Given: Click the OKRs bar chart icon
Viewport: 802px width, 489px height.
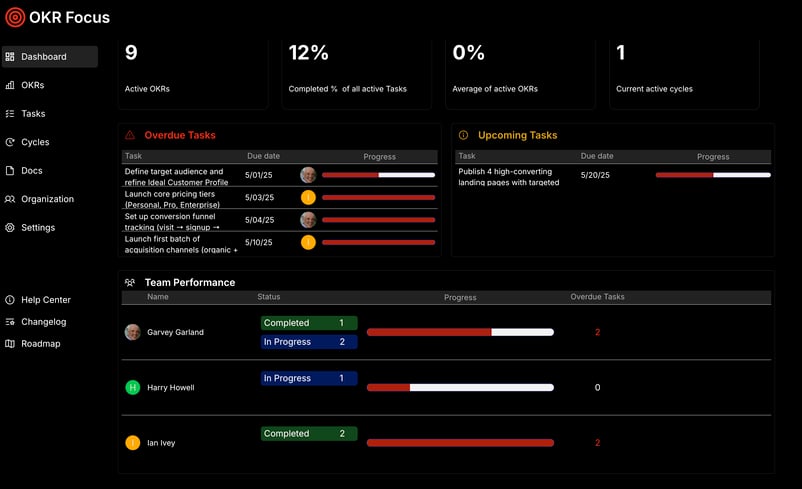Looking at the screenshot, I should (x=10, y=85).
